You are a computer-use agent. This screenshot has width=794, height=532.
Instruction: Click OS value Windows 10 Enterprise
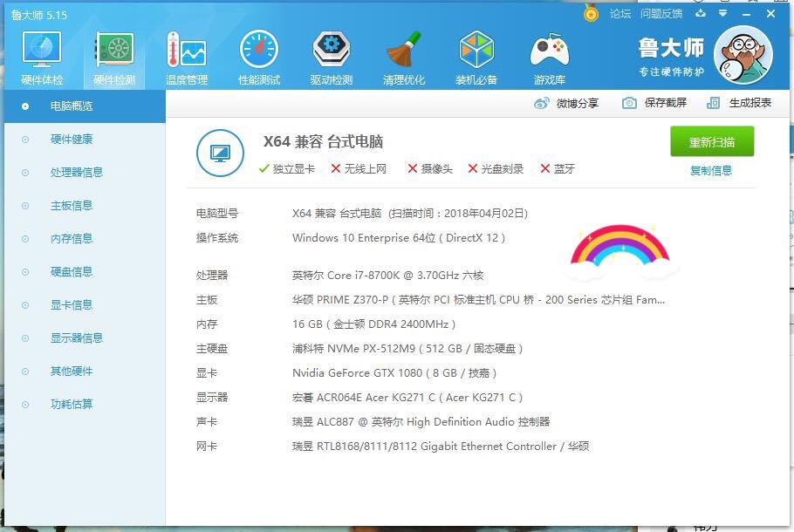(399, 238)
